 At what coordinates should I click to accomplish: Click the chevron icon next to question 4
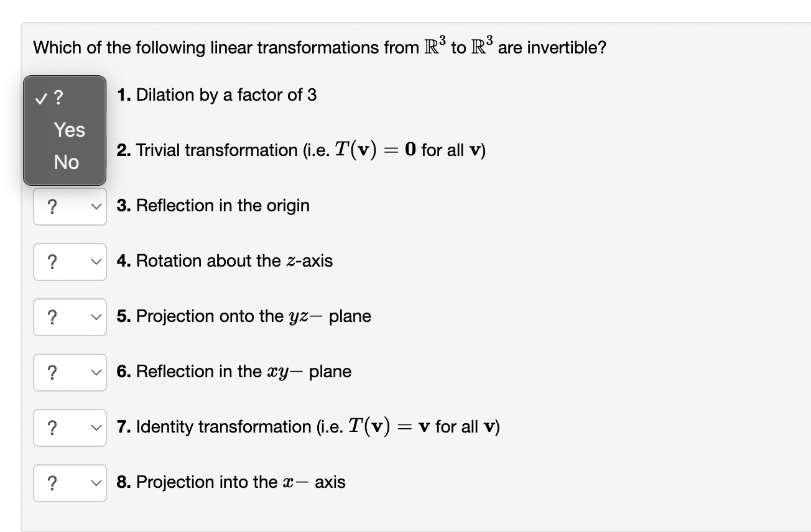click(96, 261)
